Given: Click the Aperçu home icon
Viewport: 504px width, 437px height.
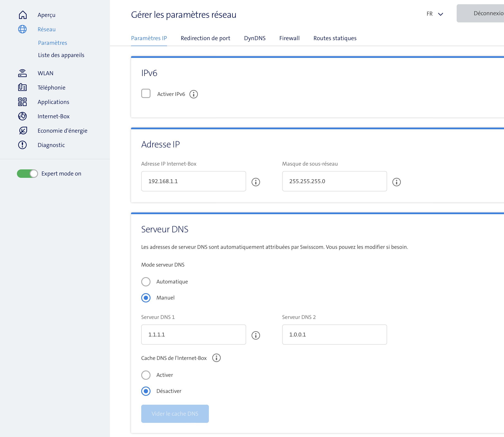Looking at the screenshot, I should coord(23,15).
